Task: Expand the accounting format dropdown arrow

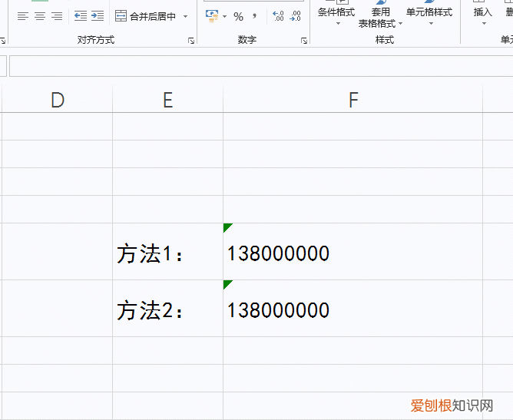Action: 225,16
